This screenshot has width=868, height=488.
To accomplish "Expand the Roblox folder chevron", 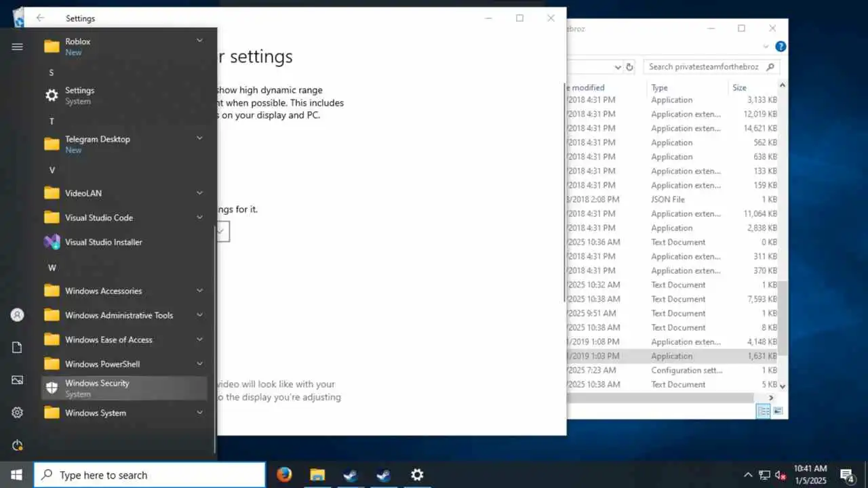I will click(199, 41).
